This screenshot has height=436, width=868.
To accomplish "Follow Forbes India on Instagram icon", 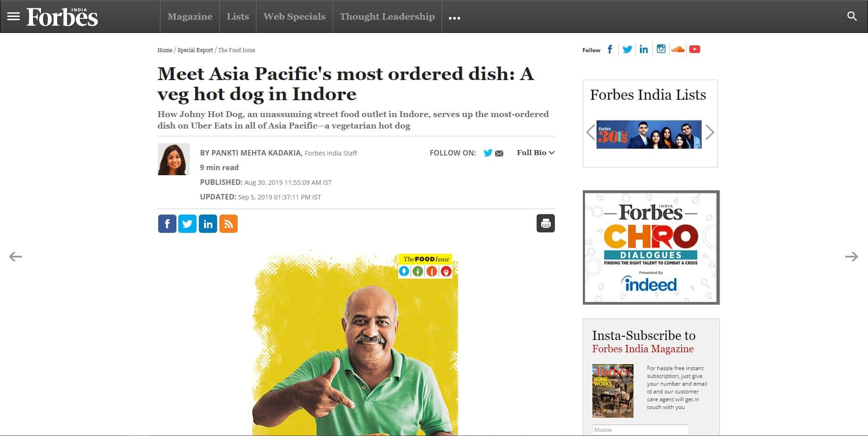I will (661, 49).
